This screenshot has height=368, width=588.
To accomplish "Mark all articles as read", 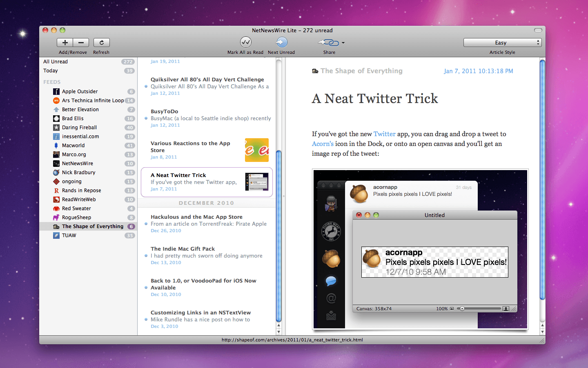I will pyautogui.click(x=245, y=42).
